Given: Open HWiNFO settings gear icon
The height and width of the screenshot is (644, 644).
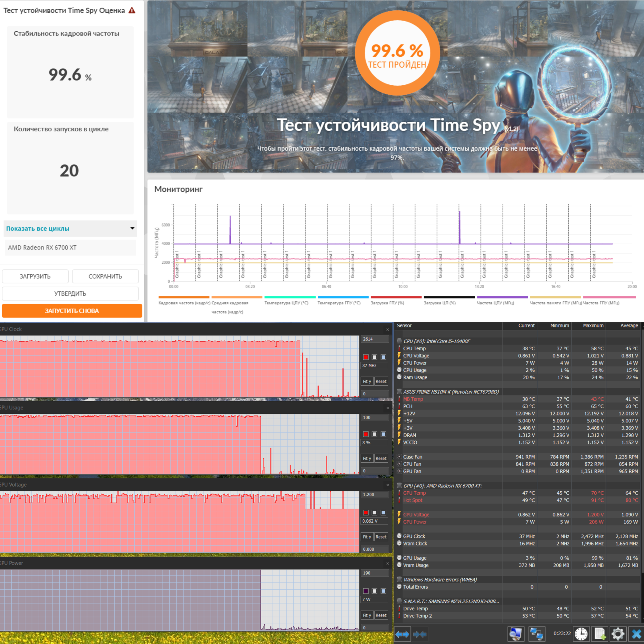Looking at the screenshot, I should [x=618, y=634].
